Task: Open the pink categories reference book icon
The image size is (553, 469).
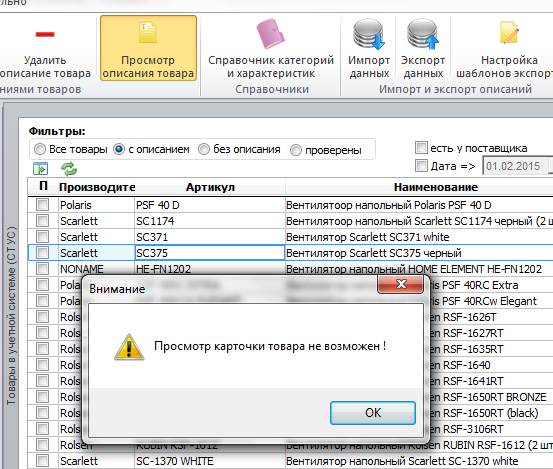Action: (271, 34)
